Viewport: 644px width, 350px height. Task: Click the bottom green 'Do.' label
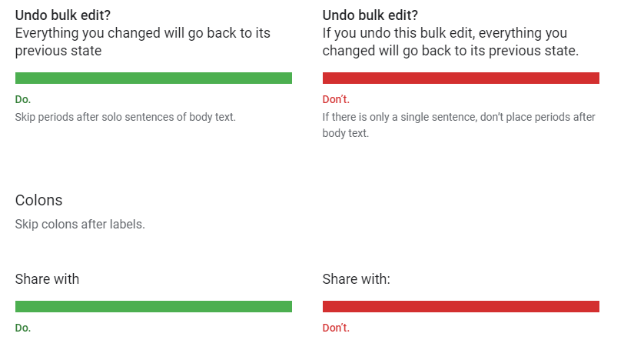pyautogui.click(x=23, y=328)
